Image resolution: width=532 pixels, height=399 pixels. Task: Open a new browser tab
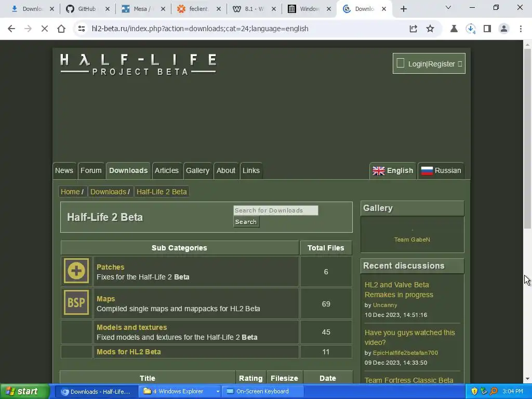pyautogui.click(x=403, y=9)
